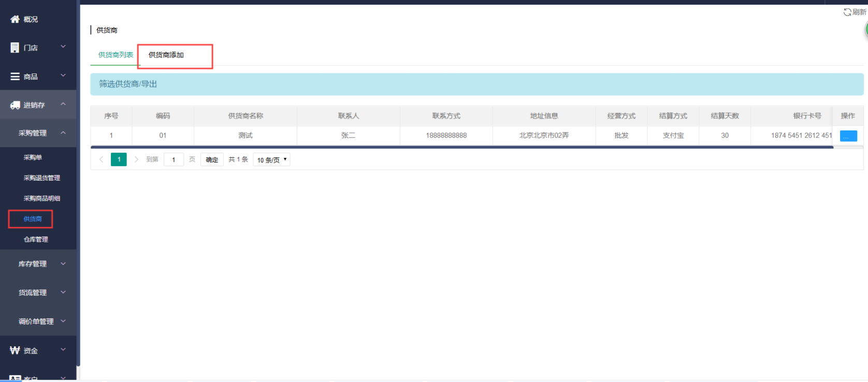This screenshot has height=382, width=868.
Task: Click the 结算天数 column header
Action: pos(725,116)
